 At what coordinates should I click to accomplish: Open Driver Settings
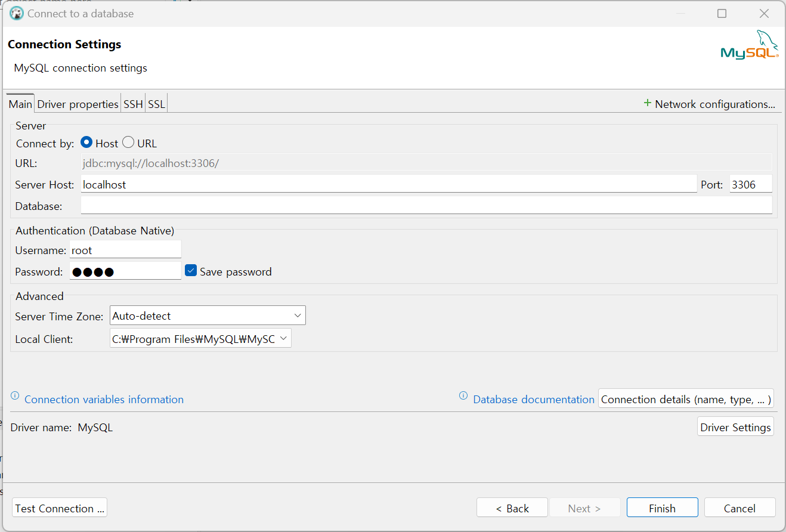tap(735, 427)
